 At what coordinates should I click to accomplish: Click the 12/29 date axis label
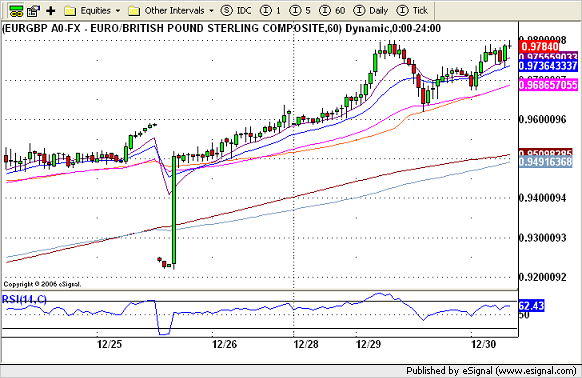click(x=369, y=345)
